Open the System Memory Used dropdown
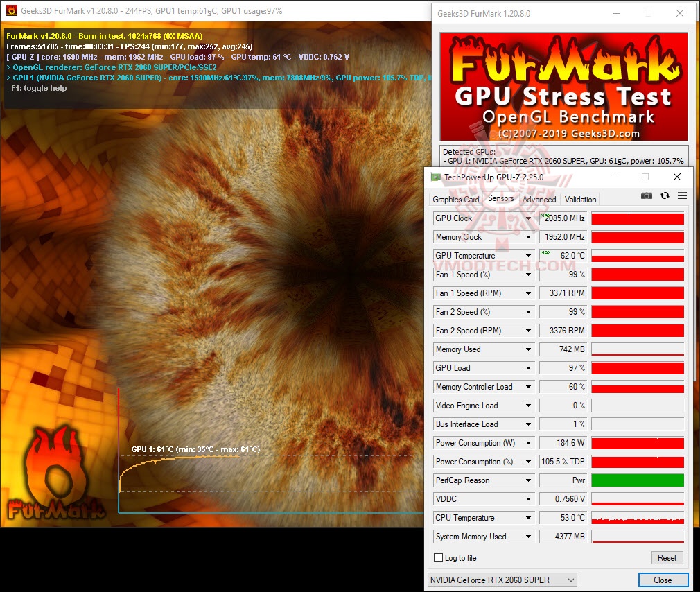 (528, 537)
